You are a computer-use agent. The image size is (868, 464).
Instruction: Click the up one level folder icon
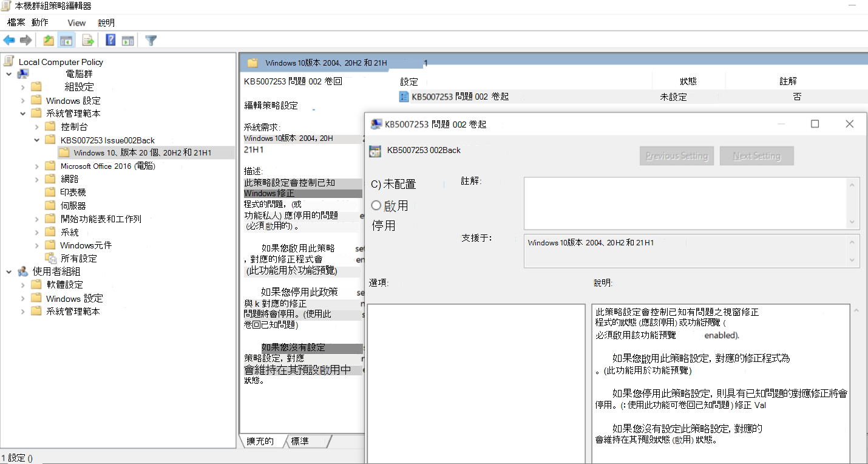click(x=49, y=41)
